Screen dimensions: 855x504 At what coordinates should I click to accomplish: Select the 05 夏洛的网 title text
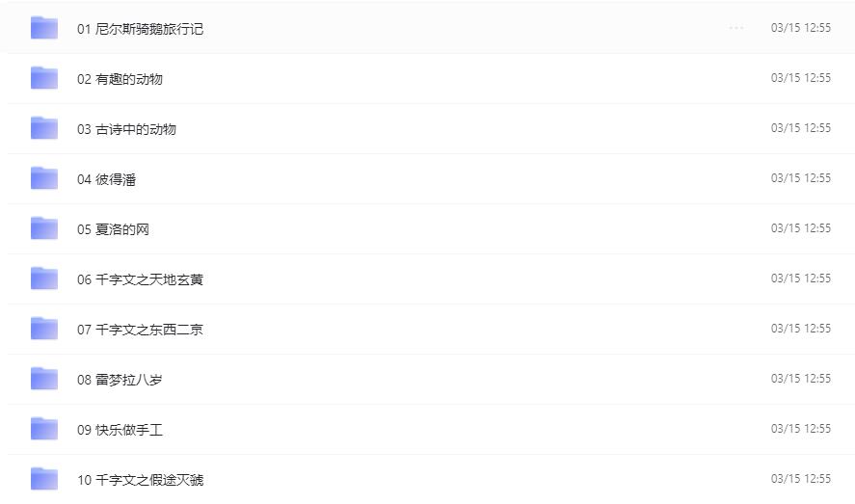(113, 229)
